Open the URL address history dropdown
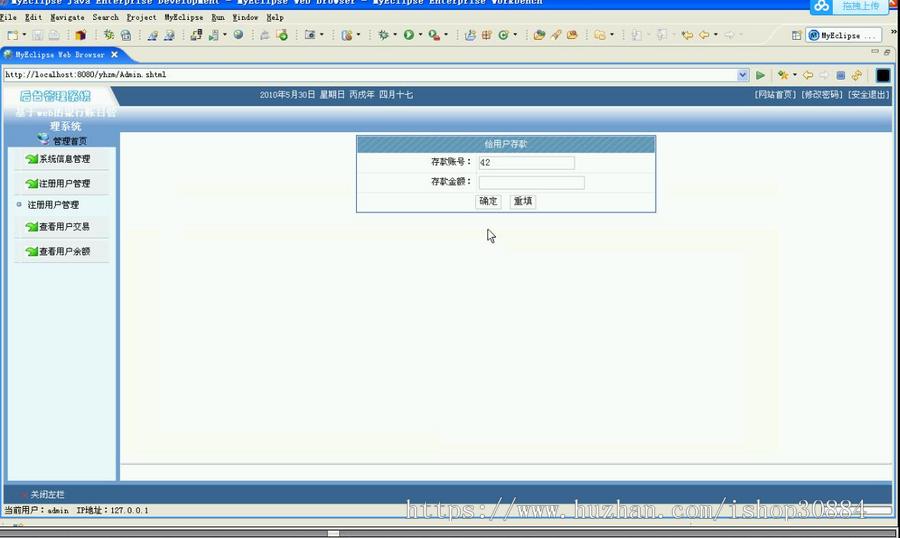Screen dimensions: 900x538 [742, 75]
